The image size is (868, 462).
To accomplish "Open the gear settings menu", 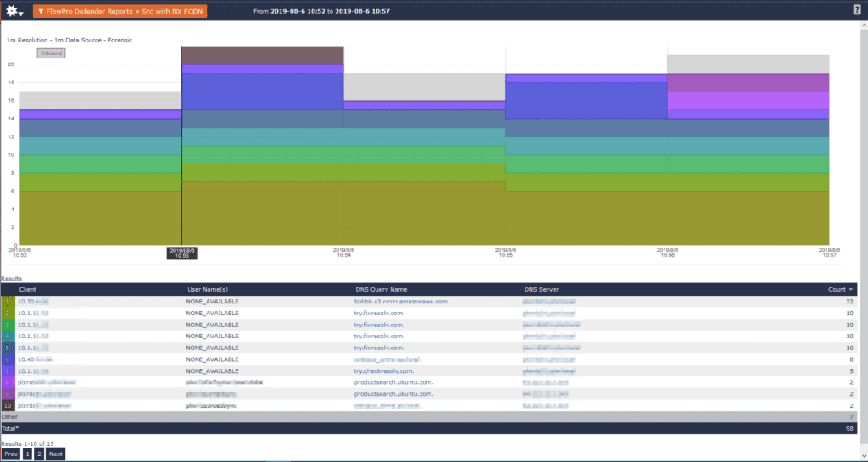I will click(x=14, y=11).
